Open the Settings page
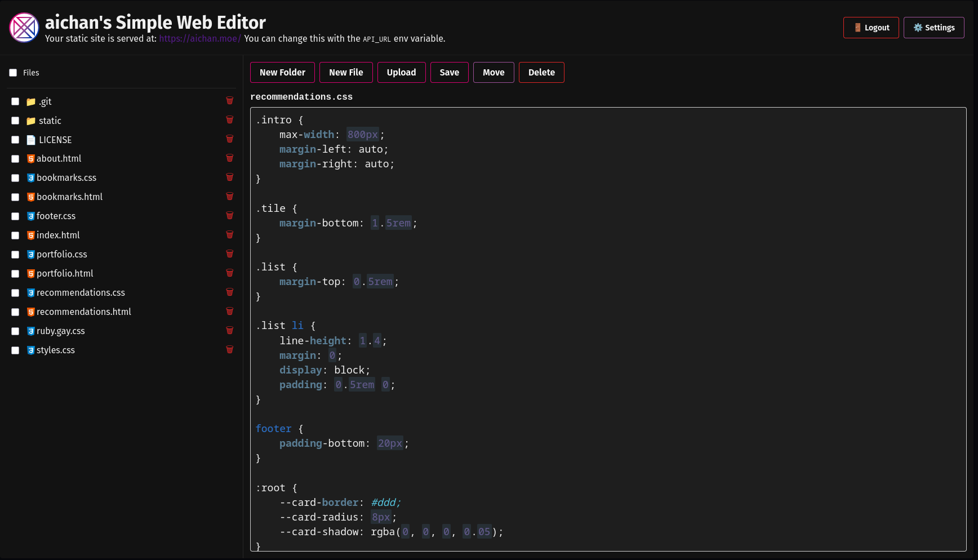 point(933,28)
